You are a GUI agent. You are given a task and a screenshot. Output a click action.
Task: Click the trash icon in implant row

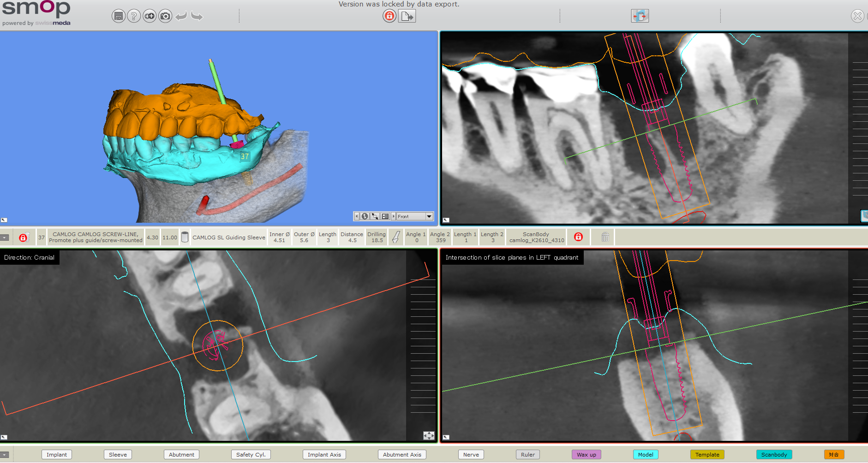coord(605,237)
